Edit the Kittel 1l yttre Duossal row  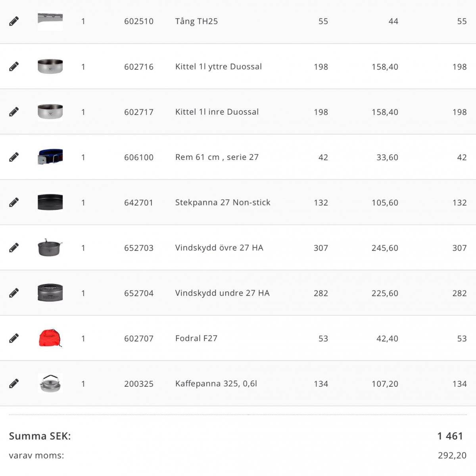(14, 67)
